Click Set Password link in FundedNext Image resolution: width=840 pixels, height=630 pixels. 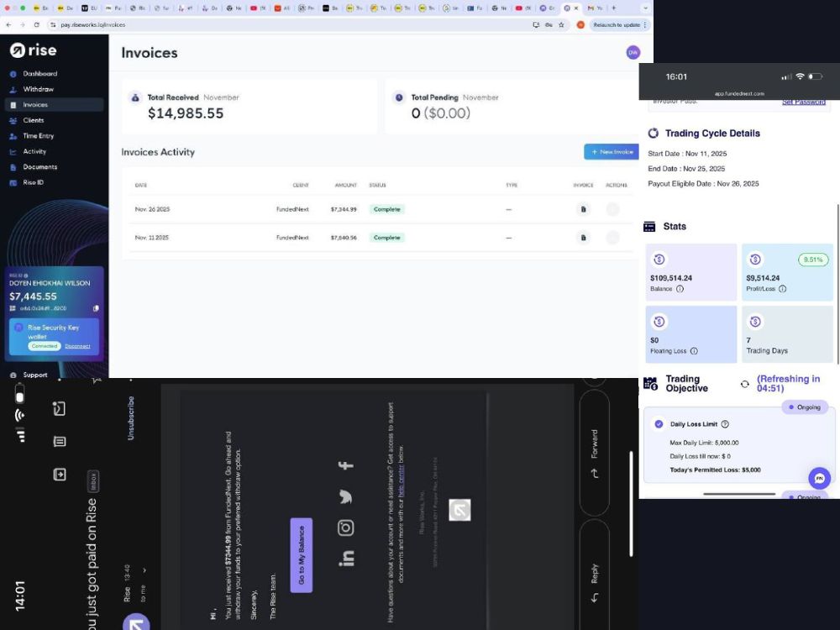coord(804,102)
